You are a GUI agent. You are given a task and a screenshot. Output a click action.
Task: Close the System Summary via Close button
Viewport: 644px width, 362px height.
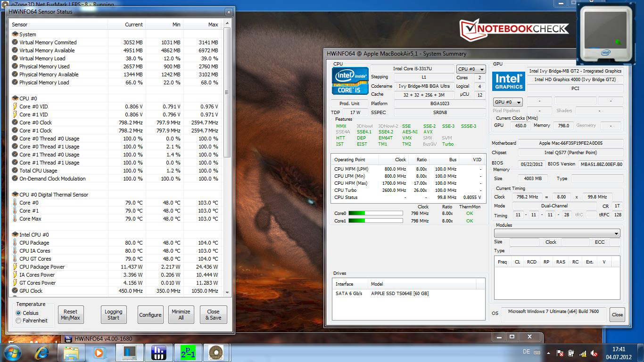pos(617,315)
